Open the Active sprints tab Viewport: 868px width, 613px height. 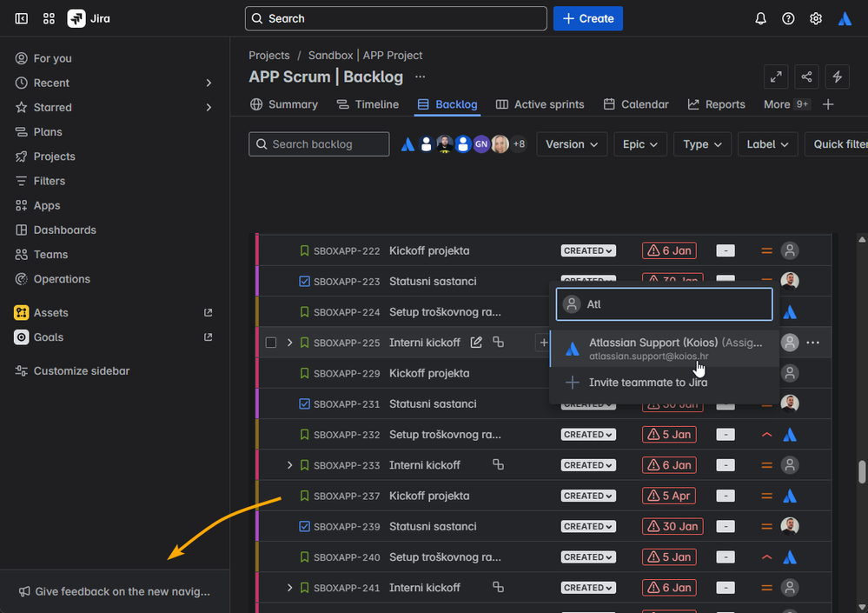pyautogui.click(x=540, y=104)
